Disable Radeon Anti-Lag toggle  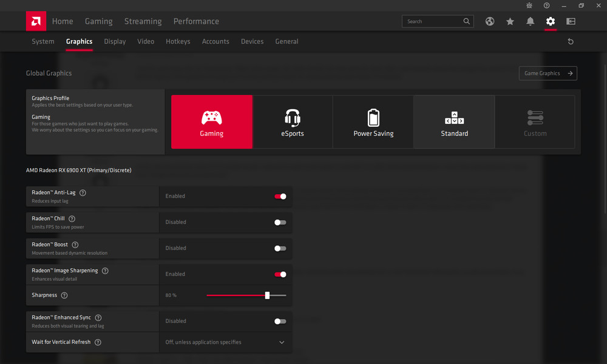click(280, 197)
